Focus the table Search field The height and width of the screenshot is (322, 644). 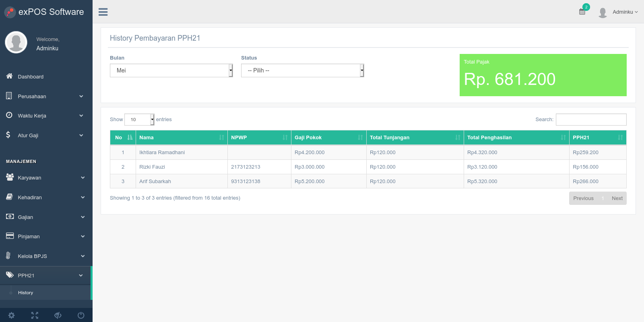pyautogui.click(x=591, y=120)
